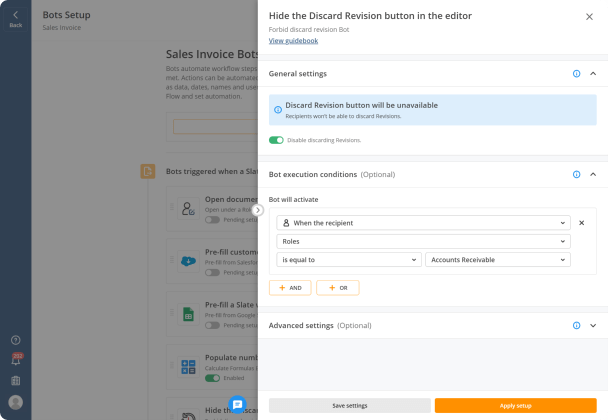Image resolution: width=608 pixels, height=420 pixels.
Task: Open the blue chat bubble widget
Action: point(237,404)
